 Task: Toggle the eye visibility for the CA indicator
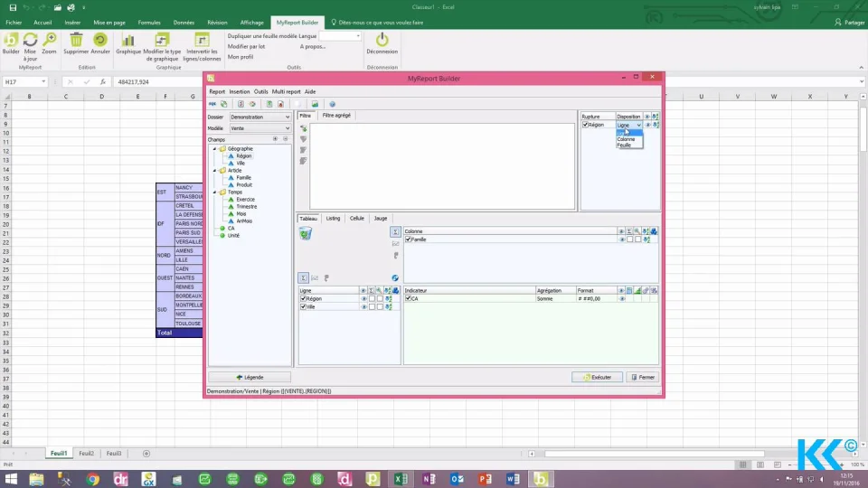click(x=622, y=299)
